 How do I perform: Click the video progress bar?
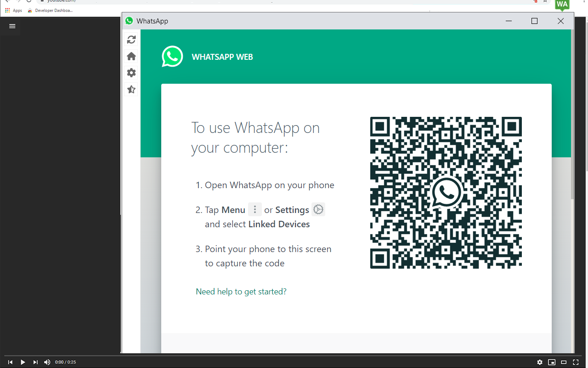pyautogui.click(x=294, y=356)
